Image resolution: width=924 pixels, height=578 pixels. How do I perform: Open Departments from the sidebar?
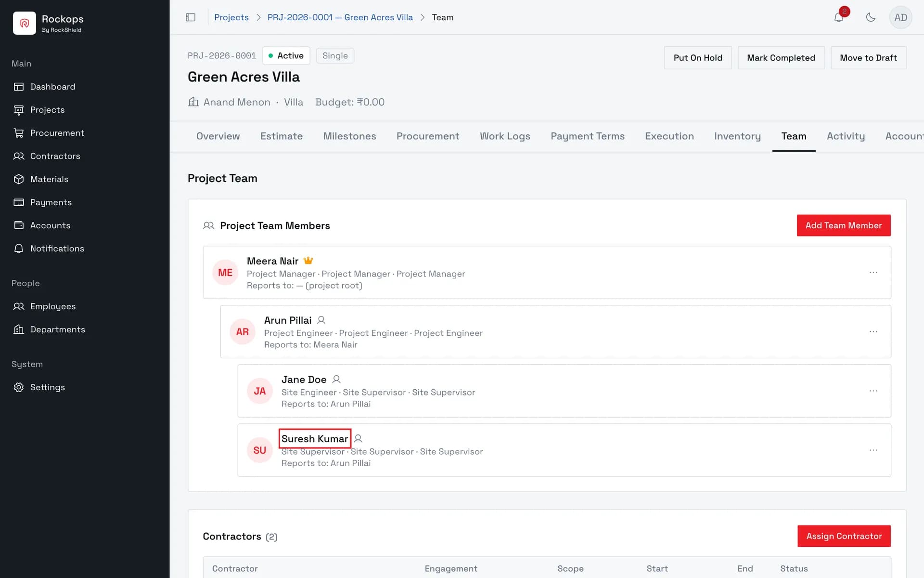(x=57, y=329)
